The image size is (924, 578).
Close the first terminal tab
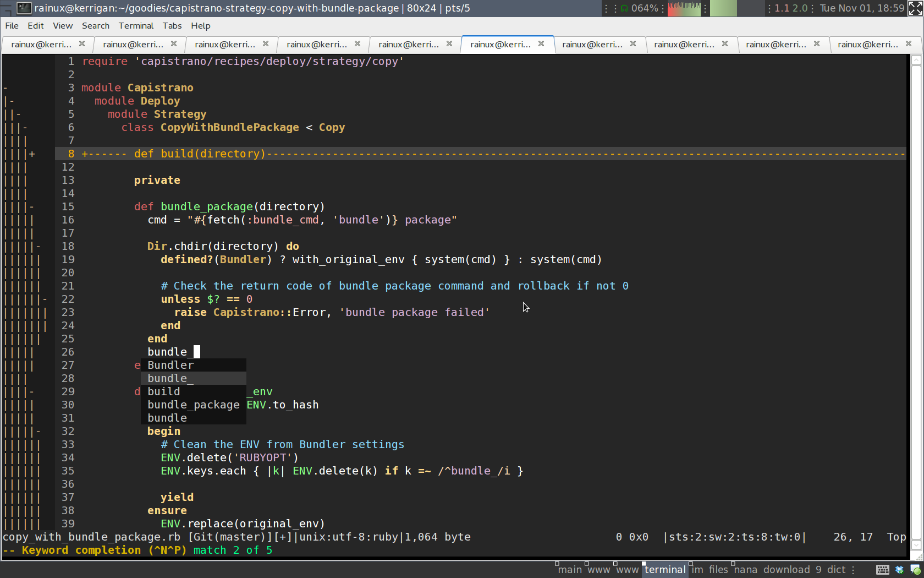(82, 43)
